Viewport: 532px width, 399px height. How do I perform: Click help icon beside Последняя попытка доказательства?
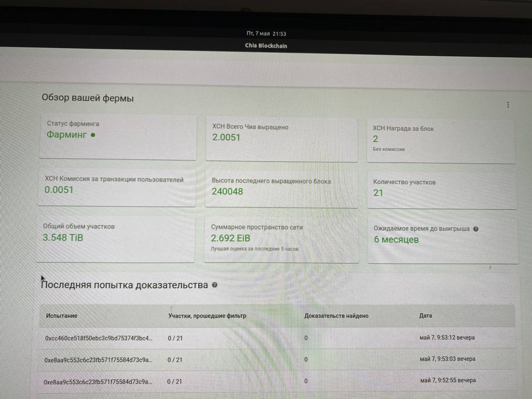pyautogui.click(x=214, y=285)
